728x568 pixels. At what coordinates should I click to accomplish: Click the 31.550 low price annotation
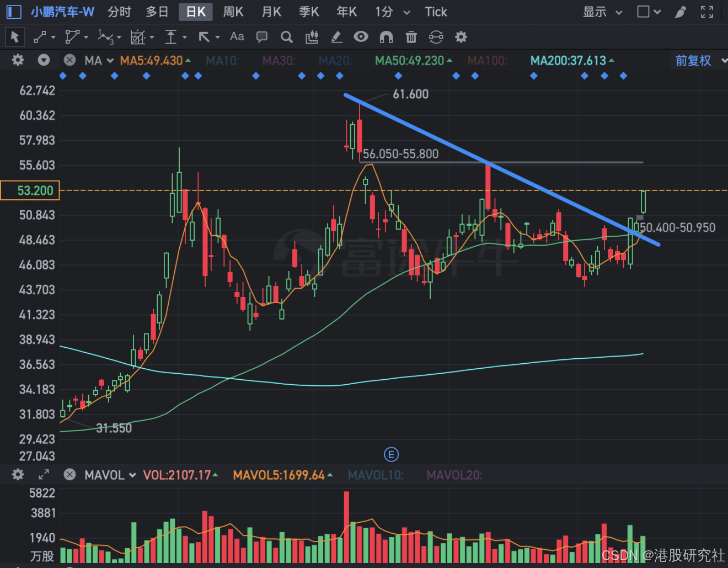pyautogui.click(x=114, y=428)
